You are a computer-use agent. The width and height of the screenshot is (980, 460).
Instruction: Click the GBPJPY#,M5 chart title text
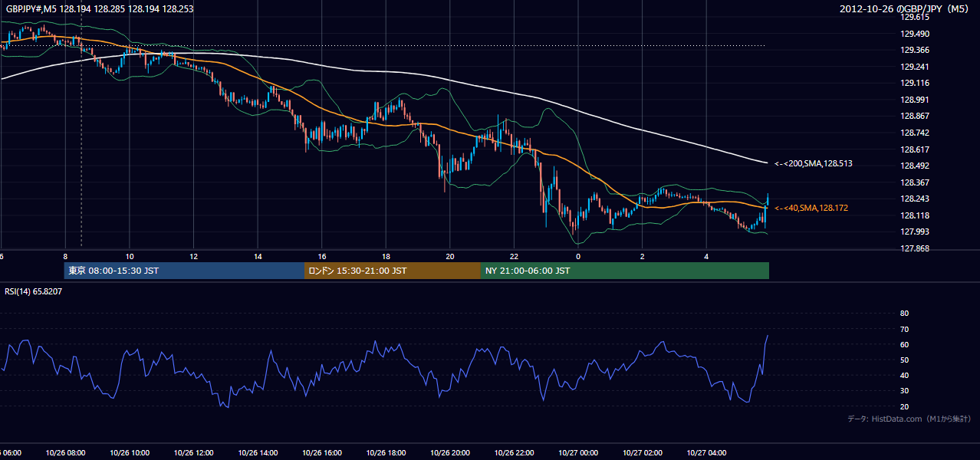point(100,8)
